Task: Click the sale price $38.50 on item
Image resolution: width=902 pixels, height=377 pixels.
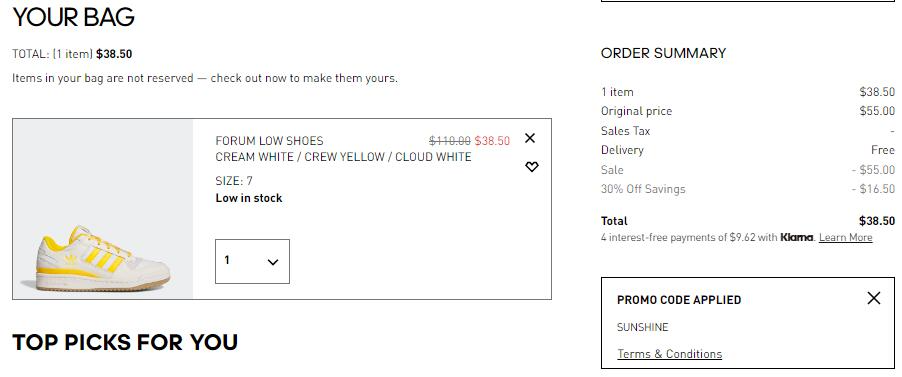Action: 492,140
